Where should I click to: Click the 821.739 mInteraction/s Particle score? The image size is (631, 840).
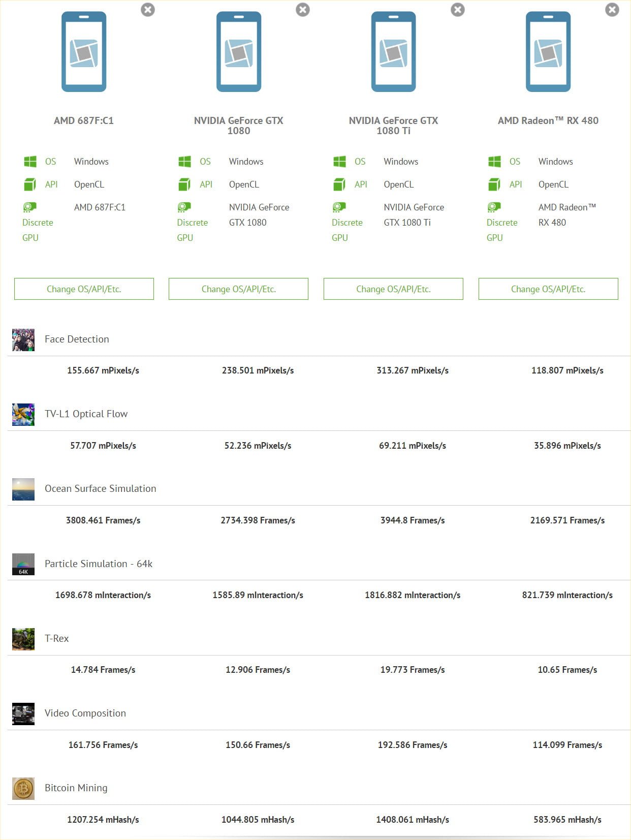pyautogui.click(x=567, y=595)
